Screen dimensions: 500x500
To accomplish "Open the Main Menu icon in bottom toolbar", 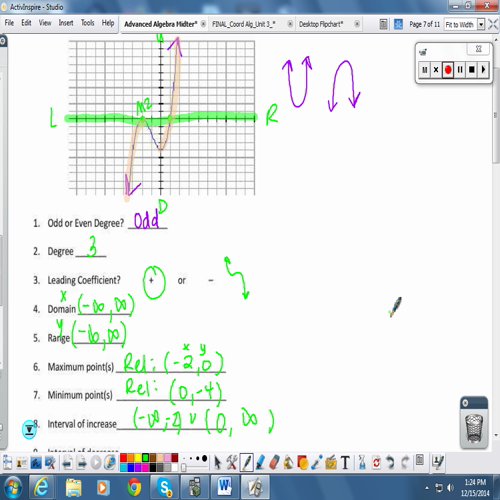I will tap(7, 463).
